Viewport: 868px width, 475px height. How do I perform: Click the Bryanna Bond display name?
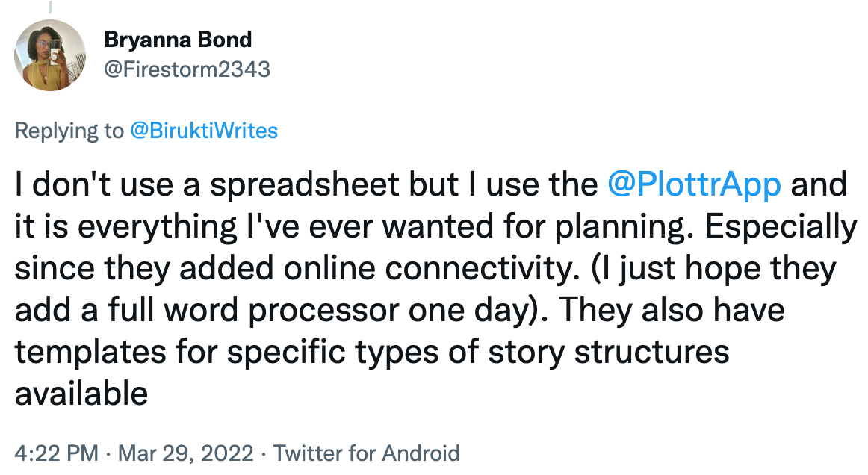point(178,39)
